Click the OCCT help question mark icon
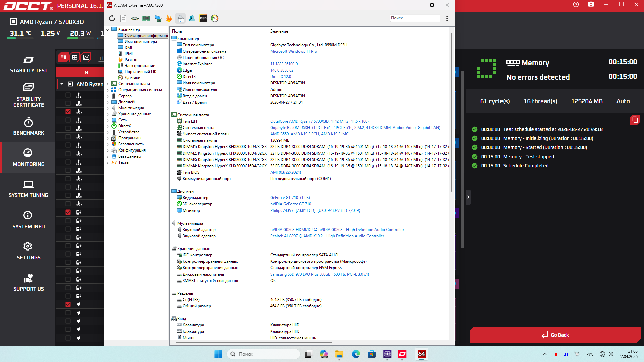The height and width of the screenshot is (362, 644). 576,5
